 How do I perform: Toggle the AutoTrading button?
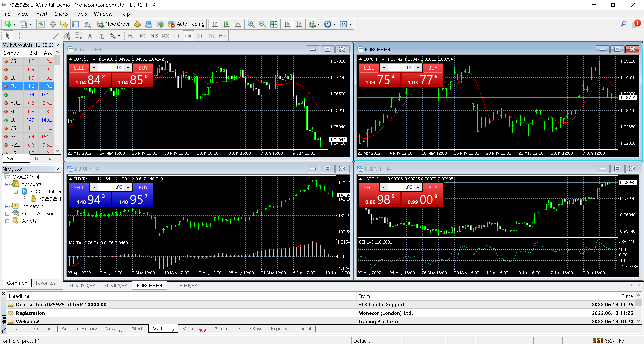tap(186, 24)
